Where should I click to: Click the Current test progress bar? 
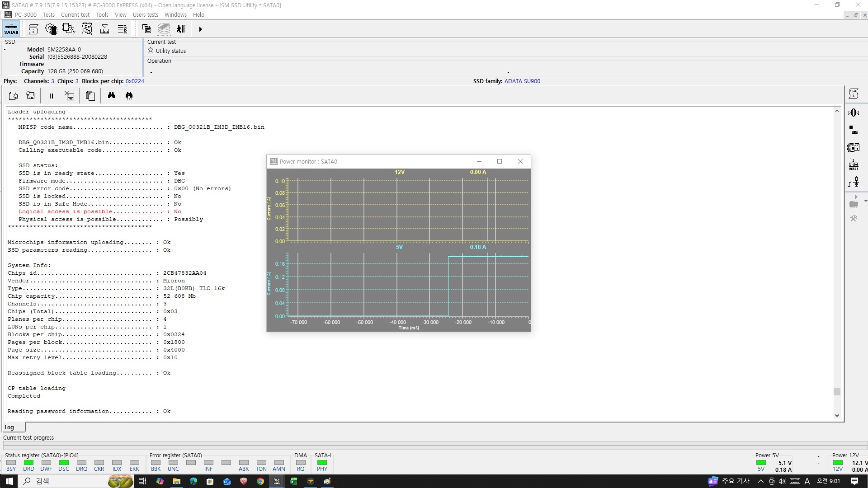coord(434,445)
